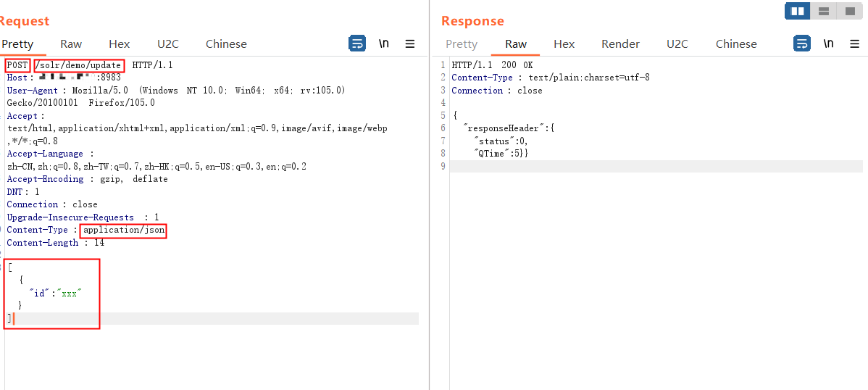Toggle the Request panel's \n non-printable characters icon

click(384, 43)
